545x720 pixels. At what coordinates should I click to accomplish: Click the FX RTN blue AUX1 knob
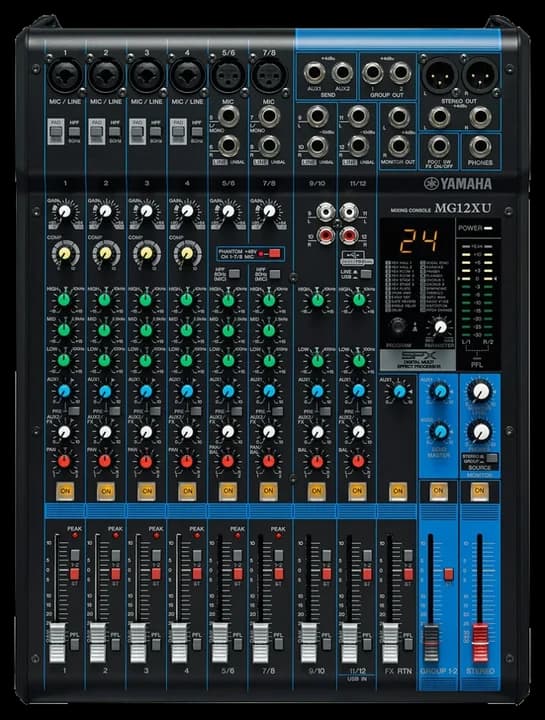click(399, 391)
